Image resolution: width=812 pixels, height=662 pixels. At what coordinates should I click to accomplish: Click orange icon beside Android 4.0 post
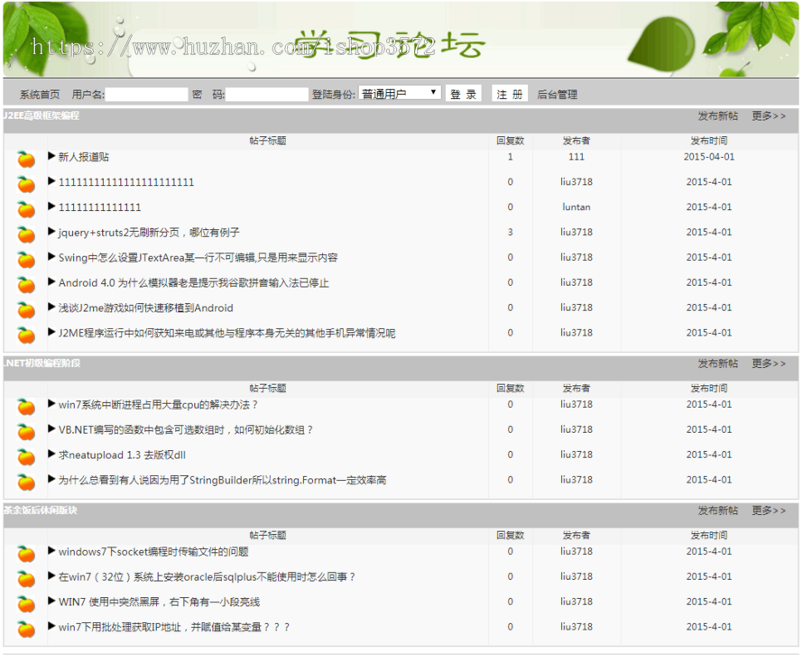pyautogui.click(x=26, y=285)
